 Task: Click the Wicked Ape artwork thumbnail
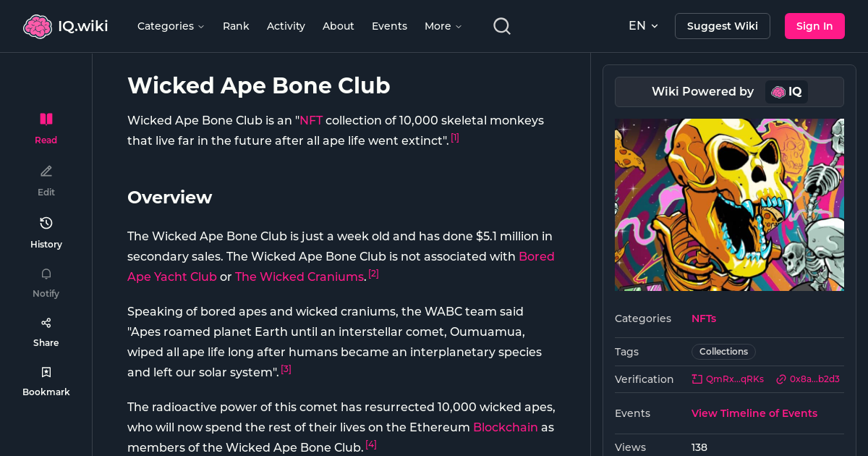point(729,204)
